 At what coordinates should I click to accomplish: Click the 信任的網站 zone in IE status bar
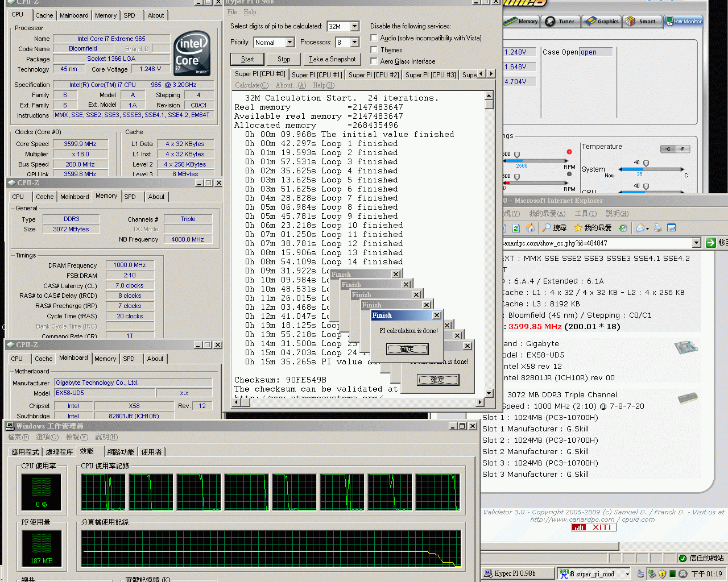702,558
